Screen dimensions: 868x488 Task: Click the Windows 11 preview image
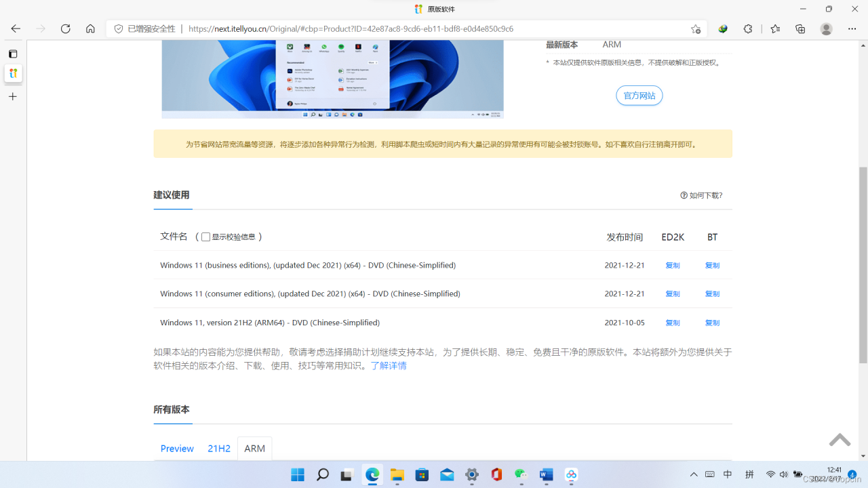pos(332,79)
